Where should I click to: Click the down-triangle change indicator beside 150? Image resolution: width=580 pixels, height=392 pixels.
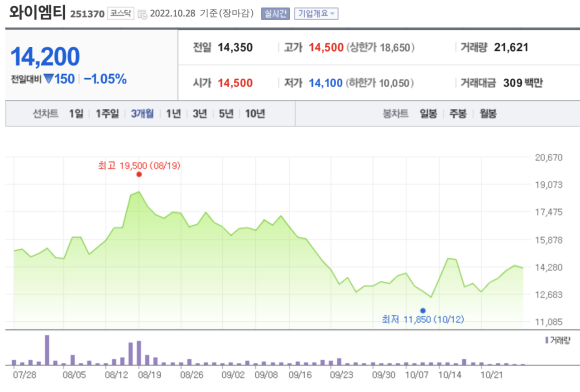48,79
